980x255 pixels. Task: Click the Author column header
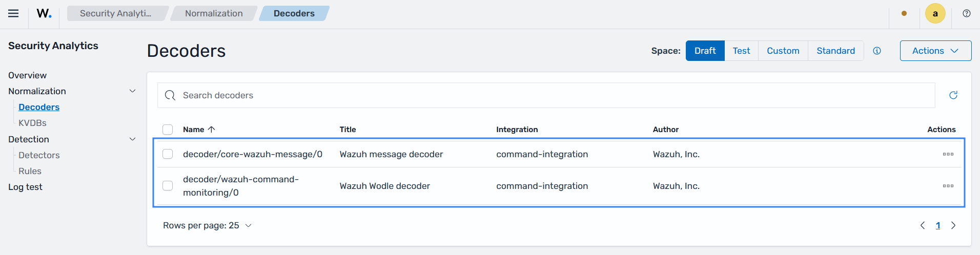coord(665,130)
